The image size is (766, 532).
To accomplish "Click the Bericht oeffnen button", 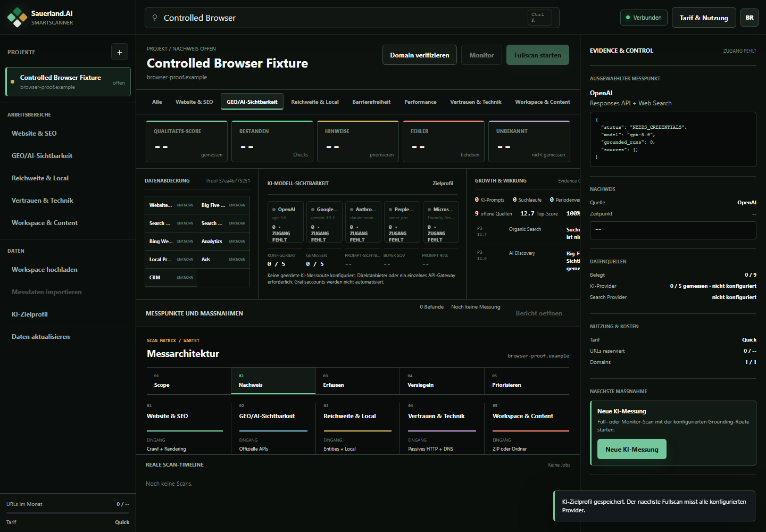I will [x=539, y=313].
